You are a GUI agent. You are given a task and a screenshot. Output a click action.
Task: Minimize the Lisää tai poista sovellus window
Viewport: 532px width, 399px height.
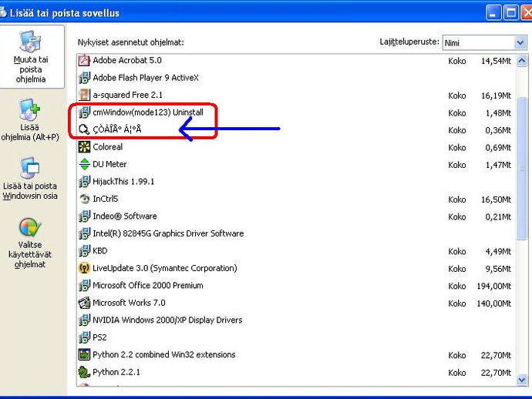pyautogui.click(x=493, y=13)
